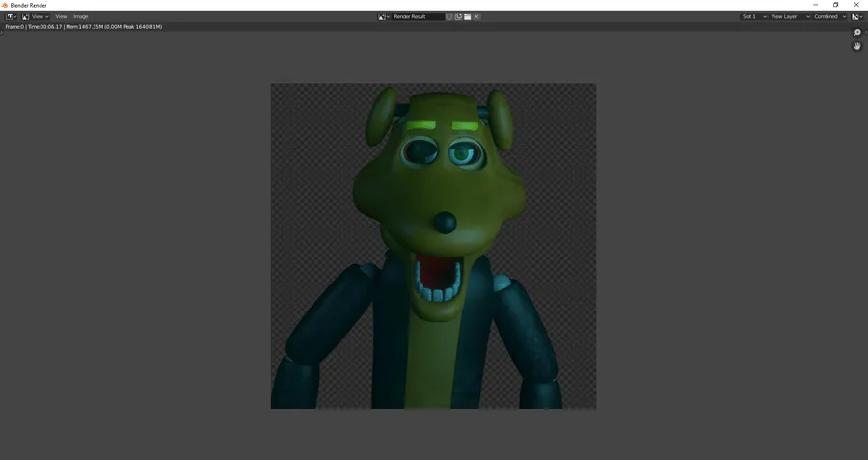The height and width of the screenshot is (460, 868).
Task: Open the Slot 1 dropdown
Action: point(754,16)
